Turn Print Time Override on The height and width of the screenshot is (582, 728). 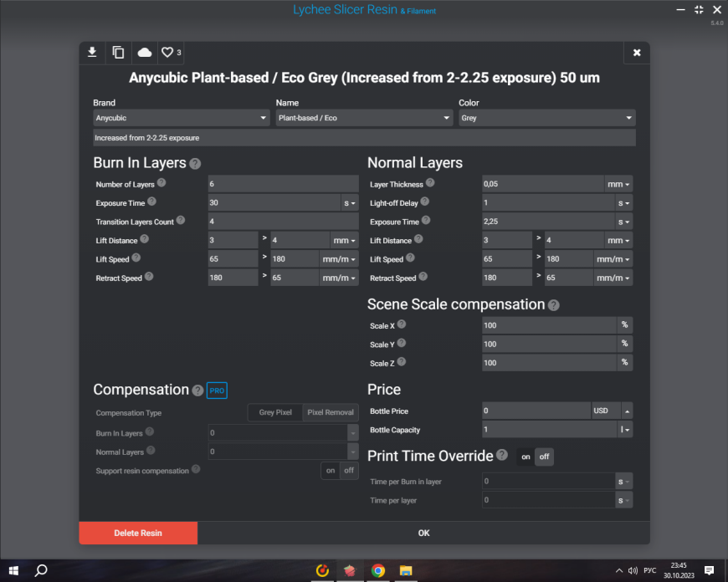[x=525, y=457]
